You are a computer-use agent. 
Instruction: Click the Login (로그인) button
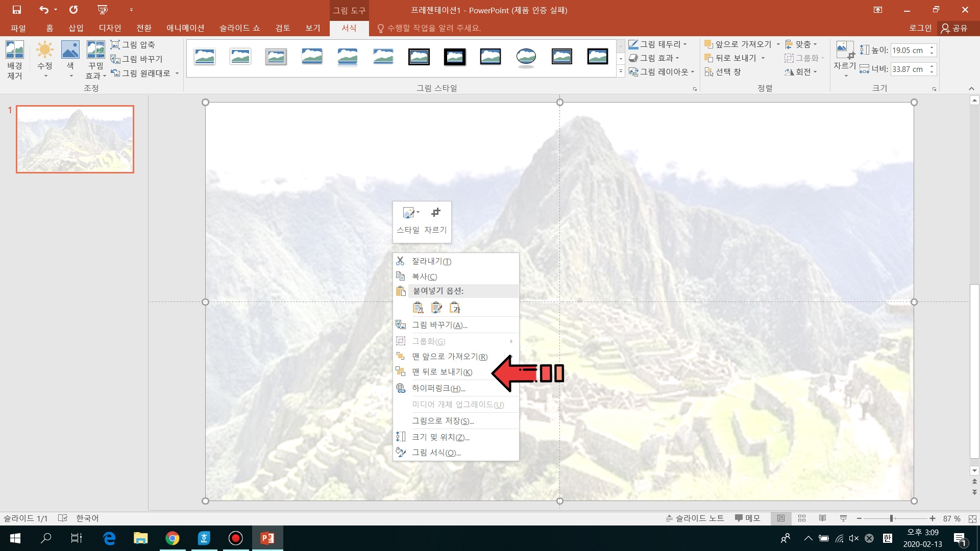tap(920, 28)
